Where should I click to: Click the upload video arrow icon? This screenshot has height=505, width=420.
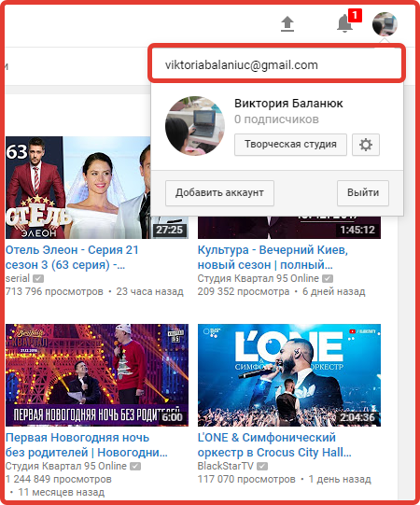click(287, 24)
